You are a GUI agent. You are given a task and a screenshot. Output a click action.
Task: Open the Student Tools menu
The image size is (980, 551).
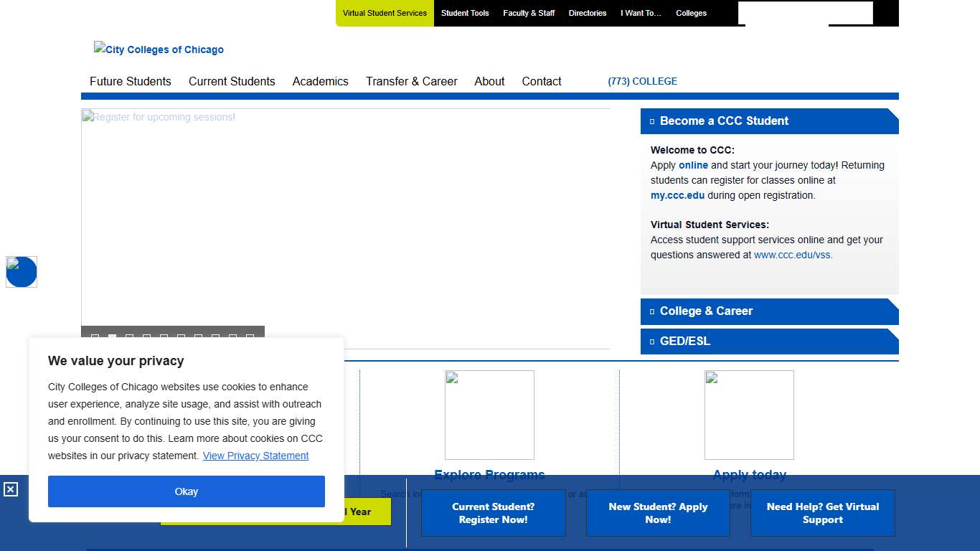[x=465, y=13]
